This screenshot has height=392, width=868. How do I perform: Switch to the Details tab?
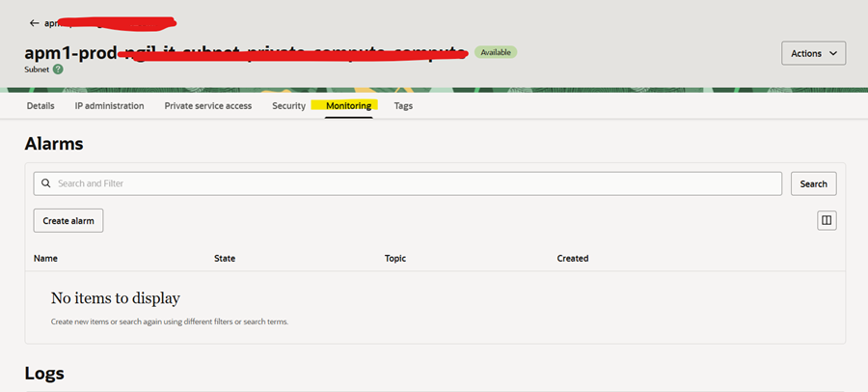pos(41,106)
